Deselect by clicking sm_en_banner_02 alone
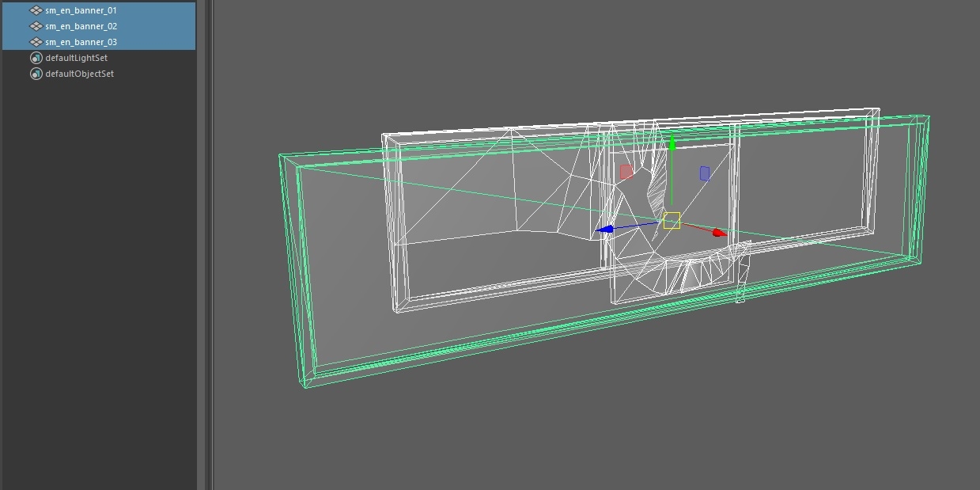The image size is (980, 490). tap(79, 25)
